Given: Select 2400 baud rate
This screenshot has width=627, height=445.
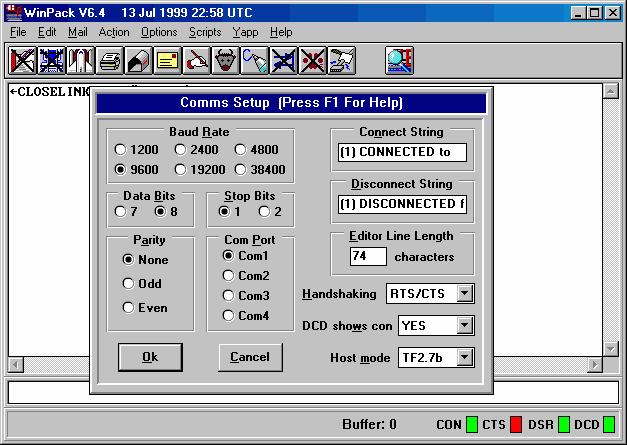Looking at the screenshot, I should click(180, 150).
